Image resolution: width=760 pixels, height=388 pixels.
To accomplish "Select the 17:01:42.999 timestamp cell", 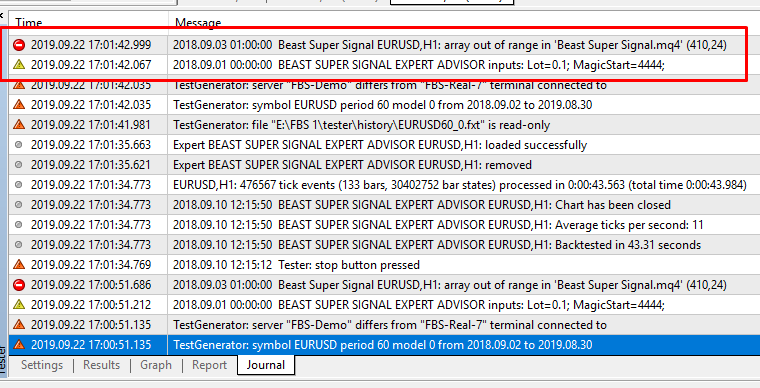I will [x=91, y=45].
